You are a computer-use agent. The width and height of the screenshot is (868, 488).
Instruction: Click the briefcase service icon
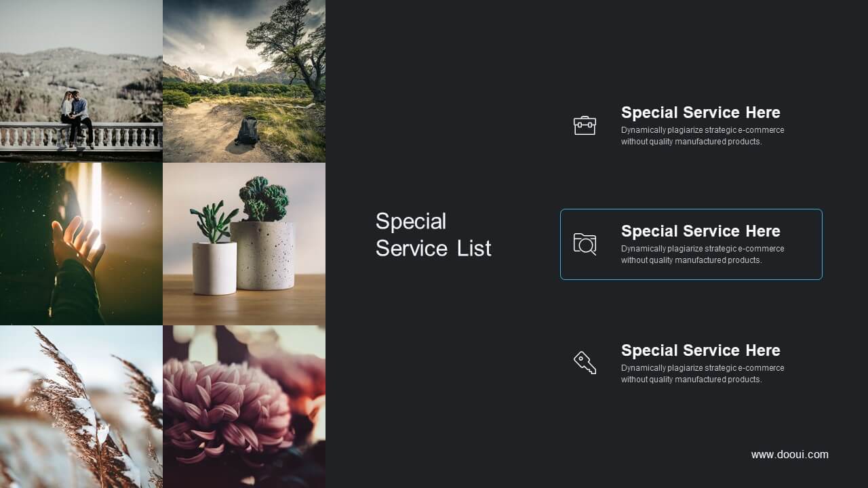pos(585,125)
